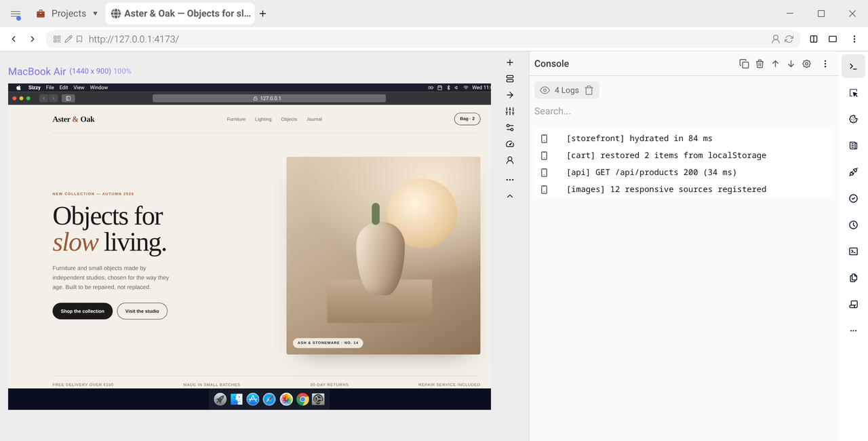The image size is (868, 441).
Task: Click the Visit the studio button
Action: 142,311
